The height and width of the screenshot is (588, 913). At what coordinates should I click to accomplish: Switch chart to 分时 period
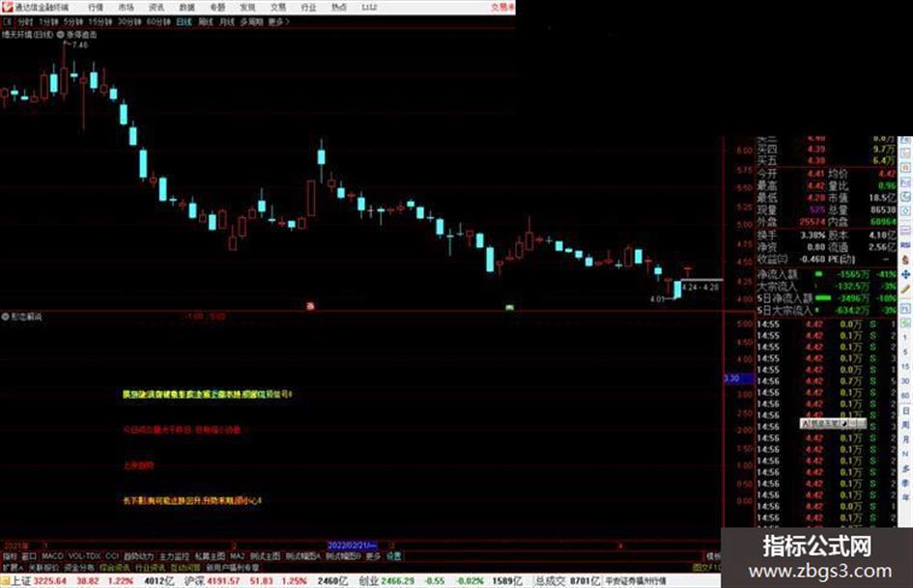[25, 22]
